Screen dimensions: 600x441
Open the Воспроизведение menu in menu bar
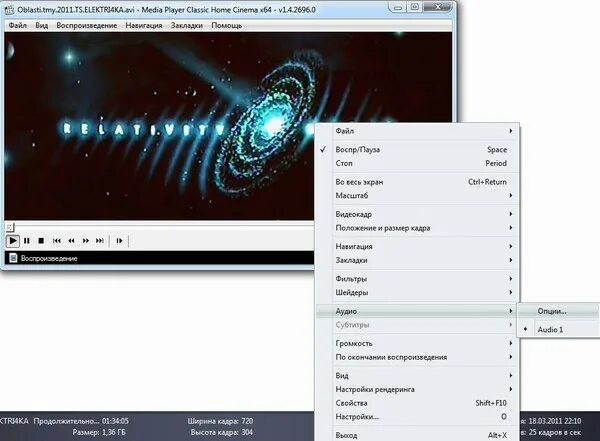(86, 26)
